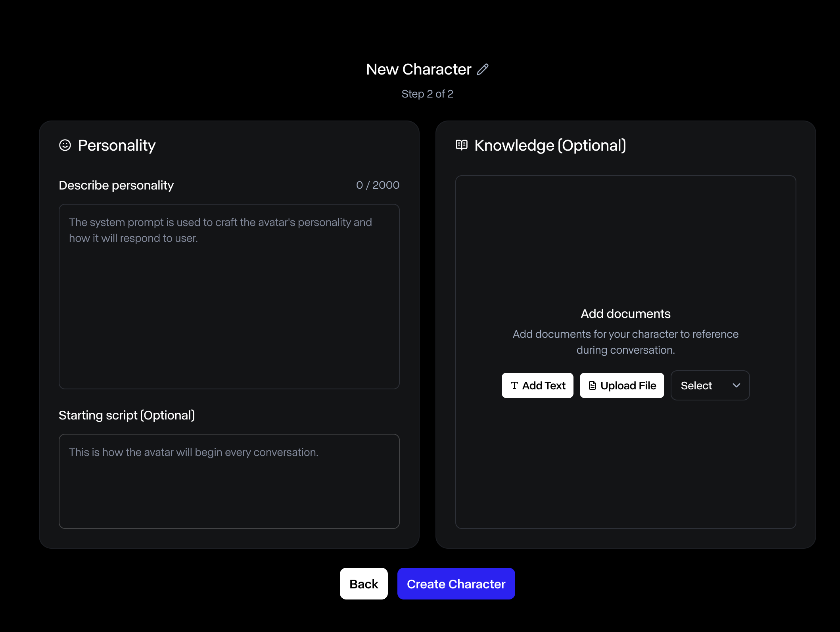
Task: Click the T icon in Add Text
Action: tap(514, 385)
